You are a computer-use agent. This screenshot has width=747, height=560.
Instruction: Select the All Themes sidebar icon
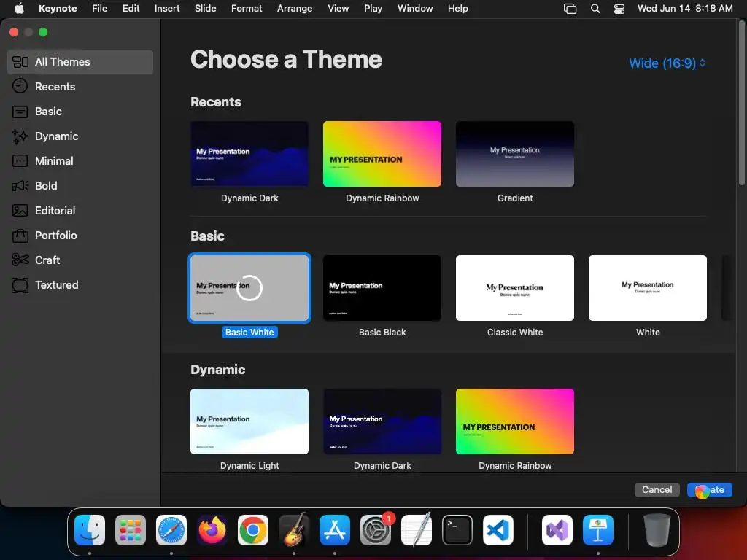tap(20, 62)
